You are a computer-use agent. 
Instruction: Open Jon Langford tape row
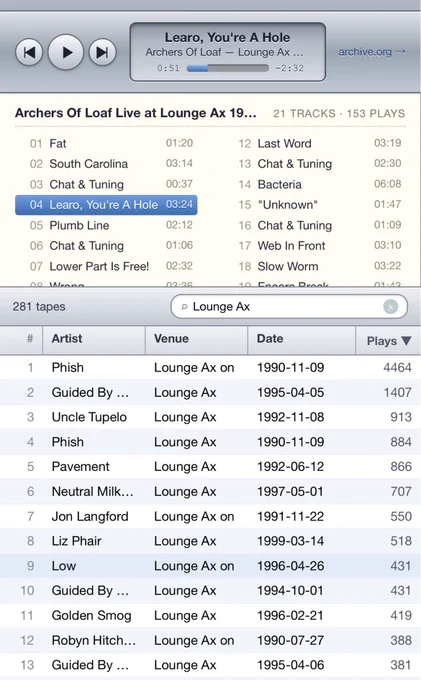coord(210,516)
